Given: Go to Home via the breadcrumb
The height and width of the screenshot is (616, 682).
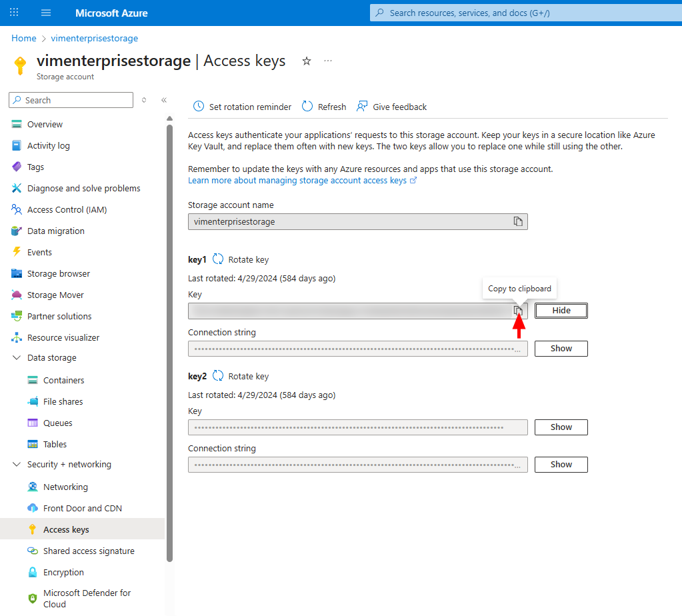Looking at the screenshot, I should pos(23,38).
